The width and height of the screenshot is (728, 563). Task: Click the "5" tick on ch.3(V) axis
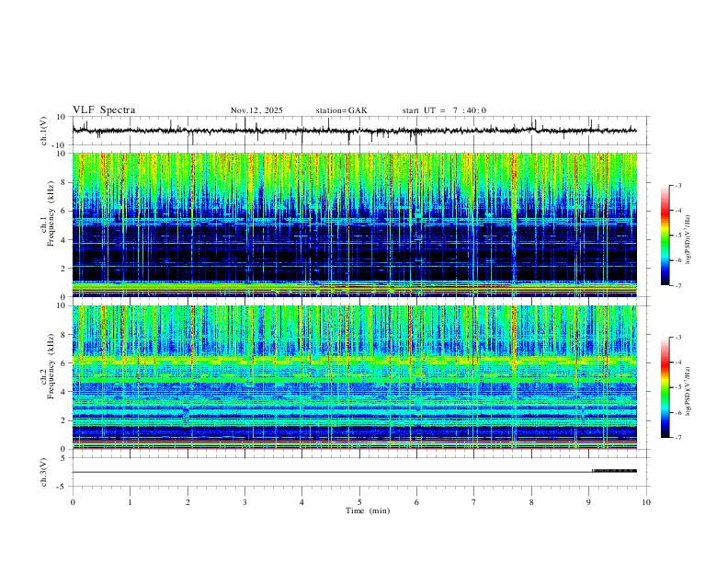63,457
